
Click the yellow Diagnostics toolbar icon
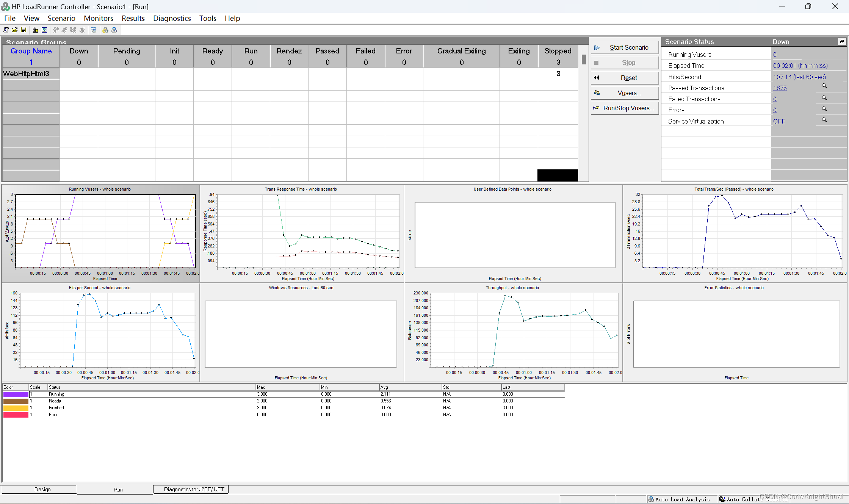point(105,30)
